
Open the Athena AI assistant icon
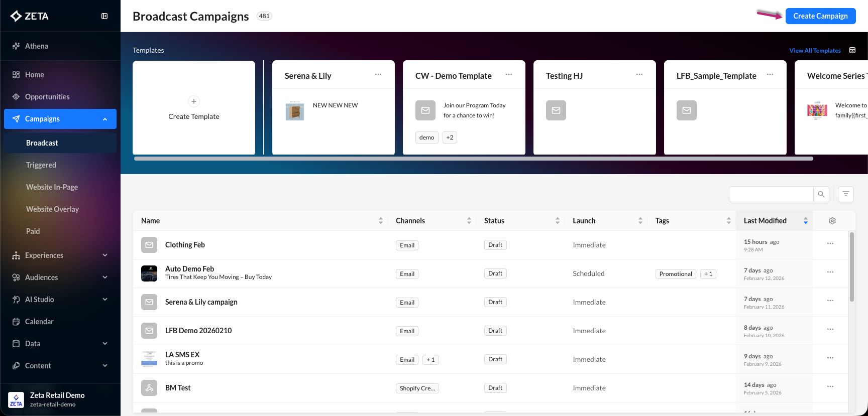point(16,46)
